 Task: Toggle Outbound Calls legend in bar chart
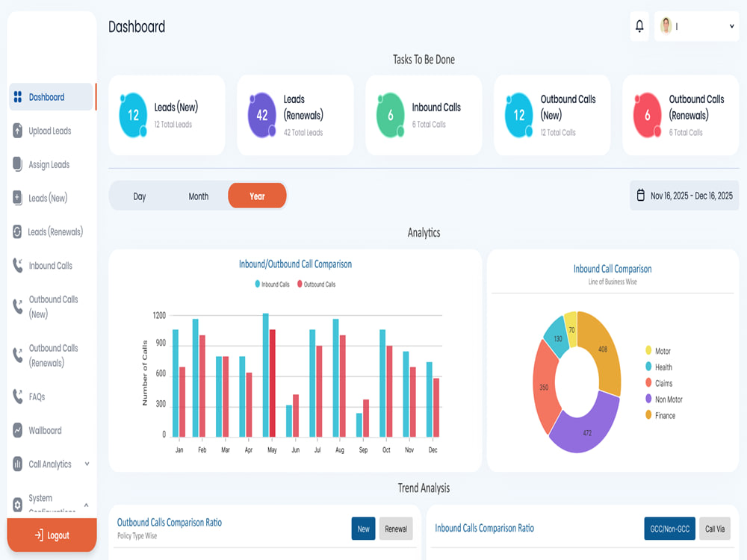316,284
